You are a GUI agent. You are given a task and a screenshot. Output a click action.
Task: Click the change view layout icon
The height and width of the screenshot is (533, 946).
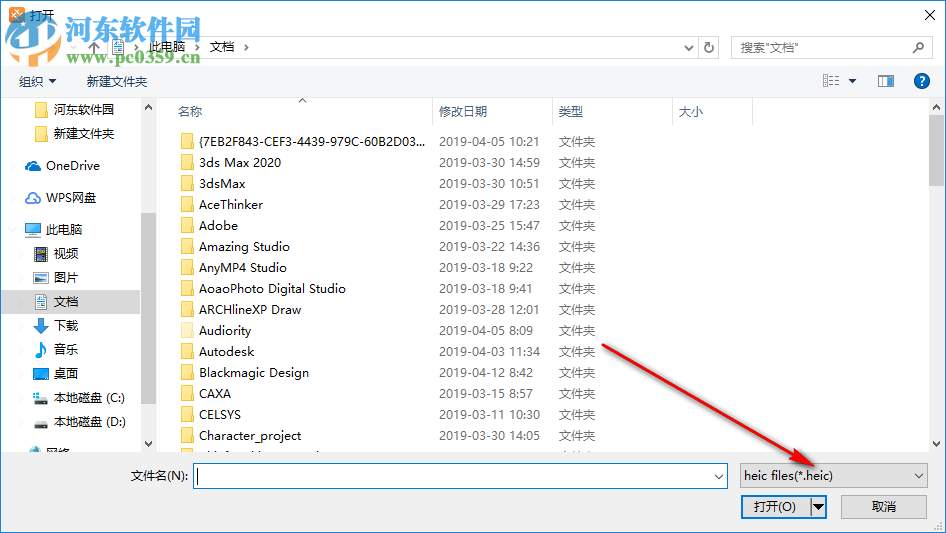(831, 81)
